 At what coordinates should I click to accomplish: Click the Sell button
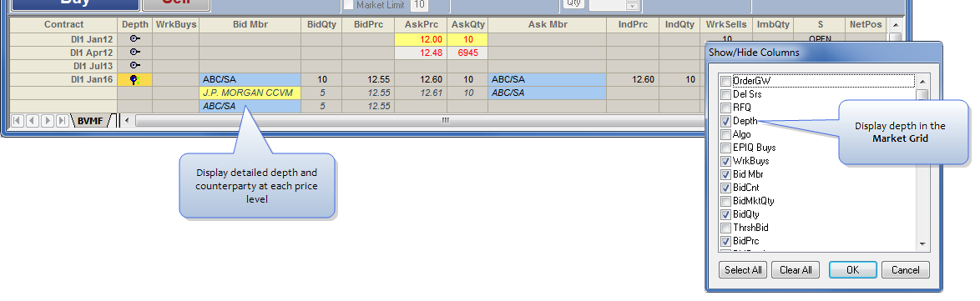click(x=175, y=5)
